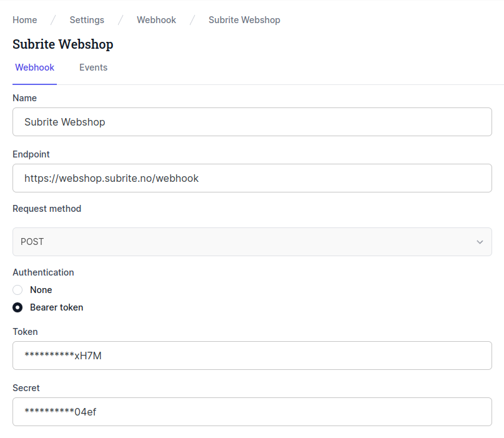Click the Webhook breadcrumb link
The height and width of the screenshot is (438, 504).
[156, 19]
